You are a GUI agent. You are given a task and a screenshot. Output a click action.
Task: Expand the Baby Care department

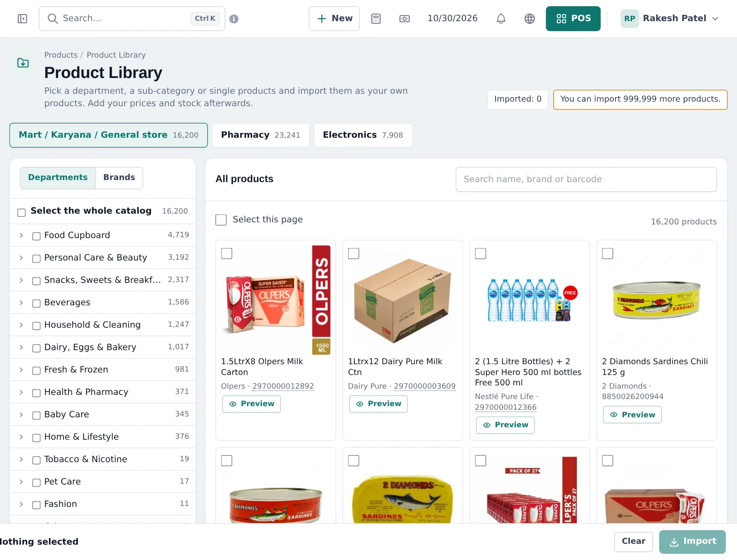21,415
